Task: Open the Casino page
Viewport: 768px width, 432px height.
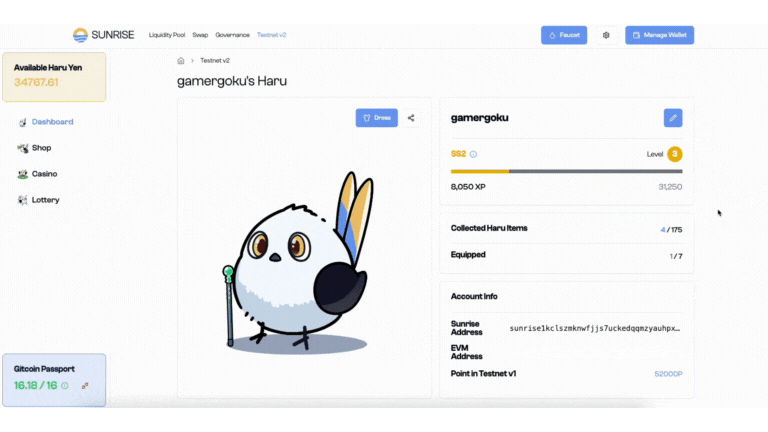Action: [45, 174]
